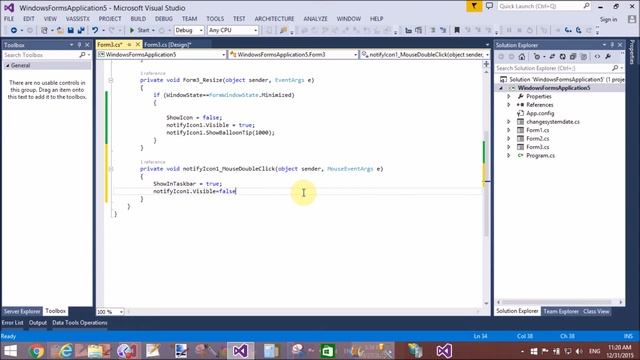Click the Search Solution Explorer field
The width and height of the screenshot is (640, 360).
pyautogui.click(x=554, y=68)
